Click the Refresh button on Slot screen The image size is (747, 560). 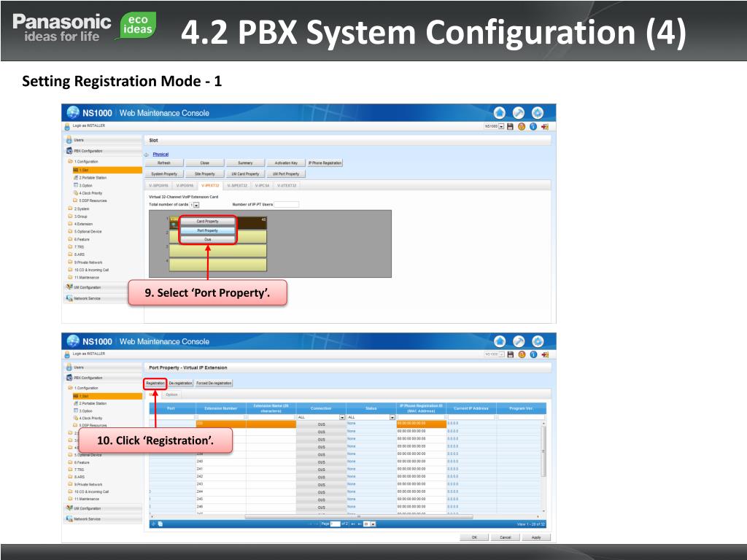(x=164, y=163)
